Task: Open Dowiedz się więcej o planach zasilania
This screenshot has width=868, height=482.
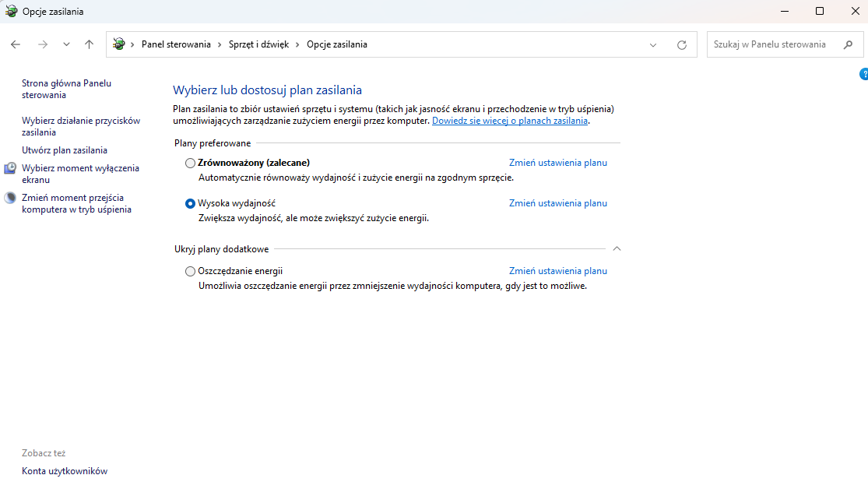Action: tap(510, 121)
